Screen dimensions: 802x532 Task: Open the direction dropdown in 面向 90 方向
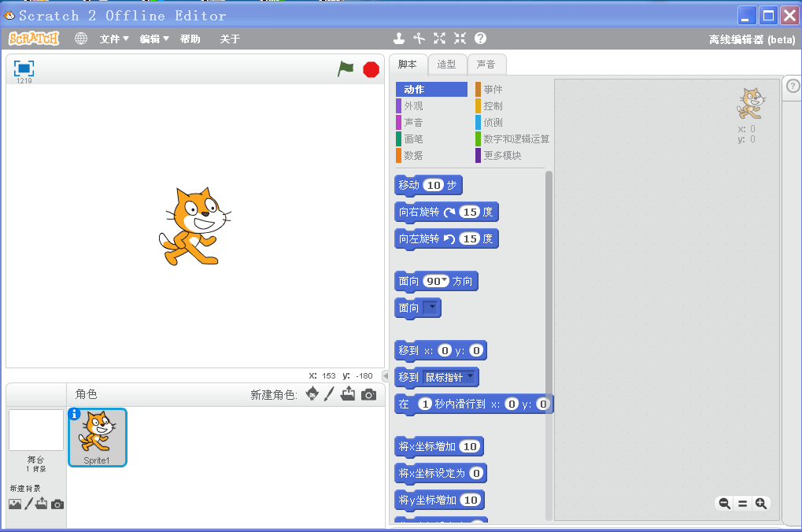click(x=445, y=280)
